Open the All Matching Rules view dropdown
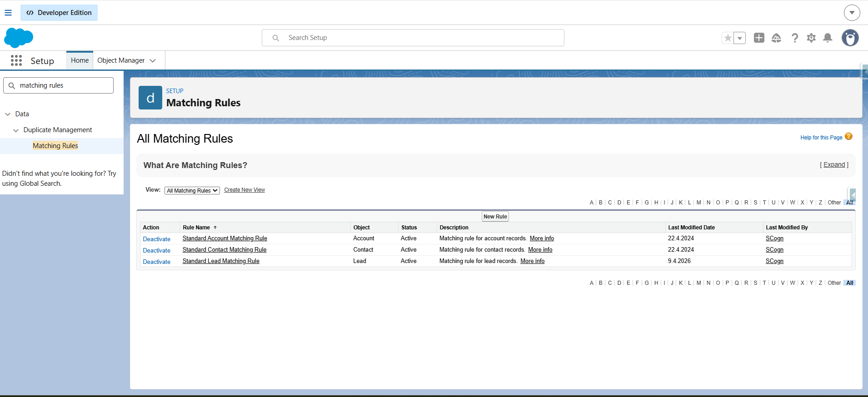This screenshot has width=868, height=397. (x=192, y=191)
